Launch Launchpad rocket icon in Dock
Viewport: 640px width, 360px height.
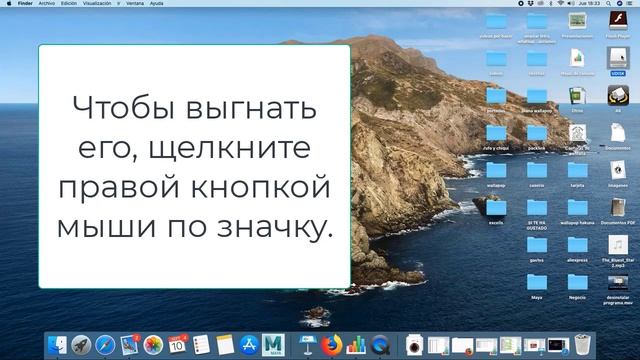(x=81, y=345)
